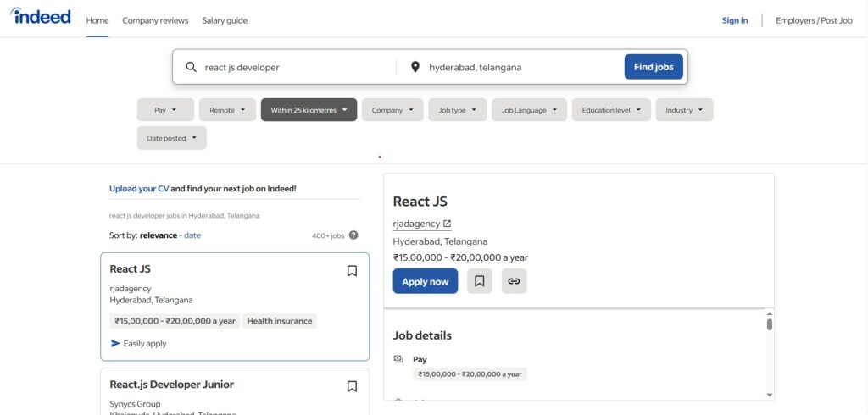868x415 pixels.
Task: Open the Salary guide tab
Action: coord(225,20)
